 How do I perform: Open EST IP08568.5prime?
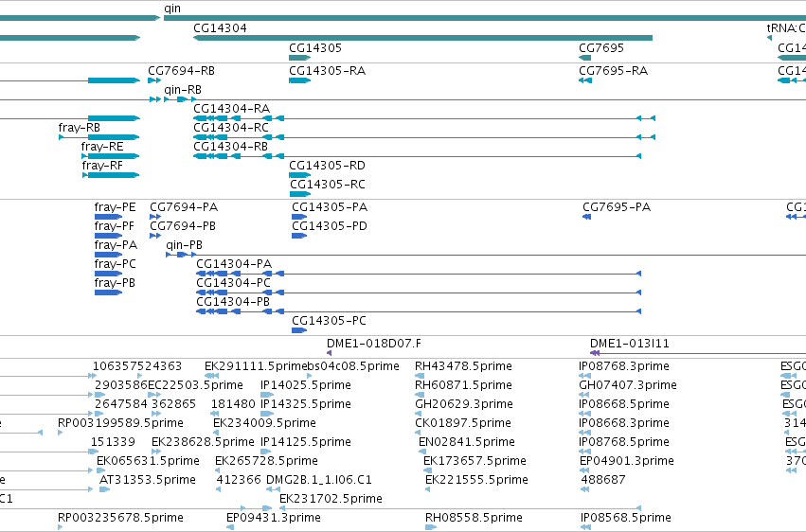[626, 518]
